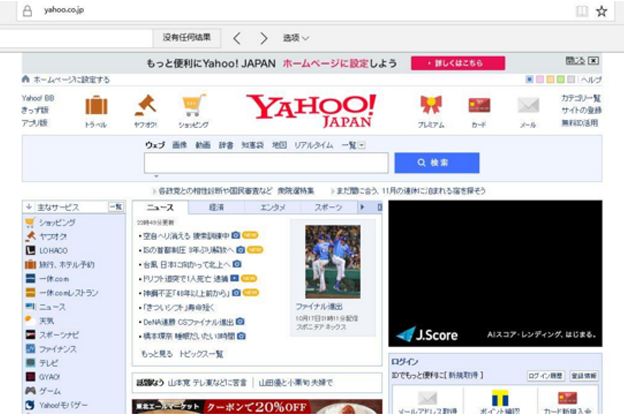
Task: Open the Yahoo! BB link
Action: [38, 98]
